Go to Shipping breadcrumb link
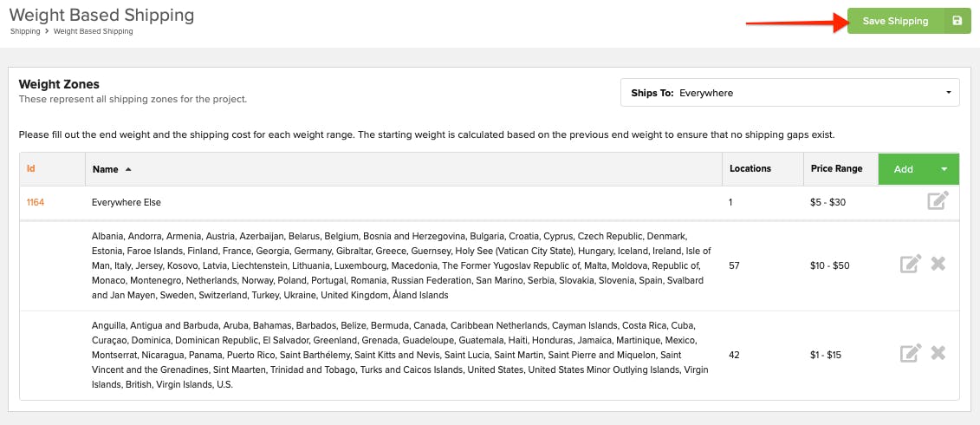 click(x=25, y=31)
